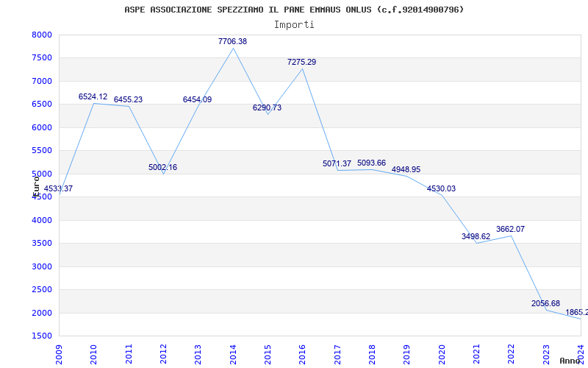Viewport: 588px width, 368px height.
Task: Select value label 5071.37
Action: 337,163
